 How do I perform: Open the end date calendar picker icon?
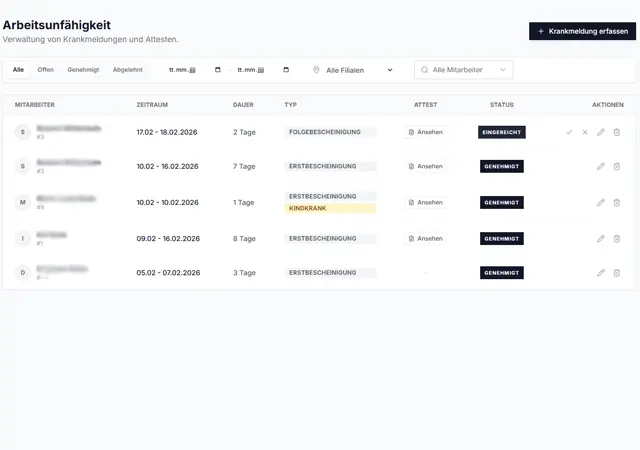pyautogui.click(x=286, y=70)
